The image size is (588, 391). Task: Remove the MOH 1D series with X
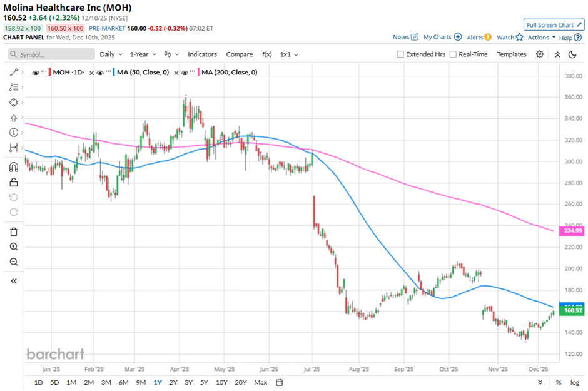pyautogui.click(x=91, y=73)
